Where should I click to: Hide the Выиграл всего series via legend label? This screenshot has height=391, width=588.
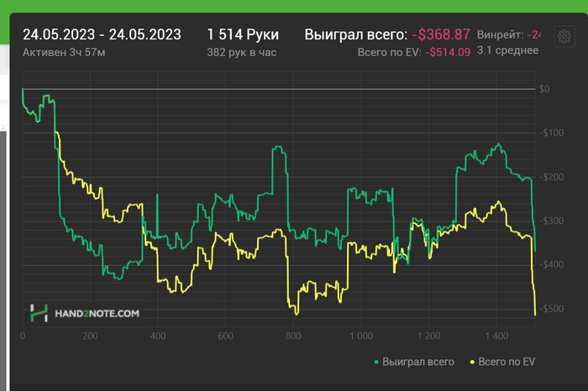(418, 362)
